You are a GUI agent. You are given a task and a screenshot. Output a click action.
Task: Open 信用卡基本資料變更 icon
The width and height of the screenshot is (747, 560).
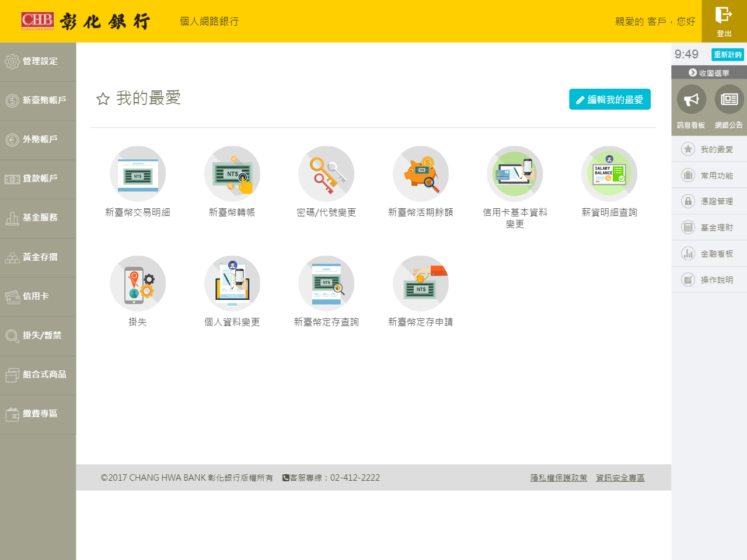(x=515, y=174)
